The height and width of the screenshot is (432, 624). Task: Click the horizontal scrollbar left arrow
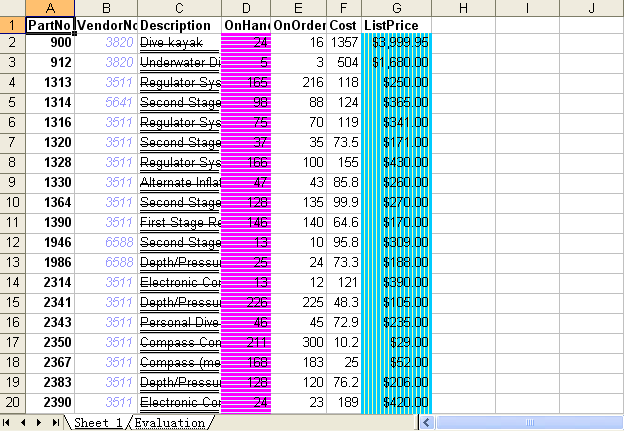[427, 423]
